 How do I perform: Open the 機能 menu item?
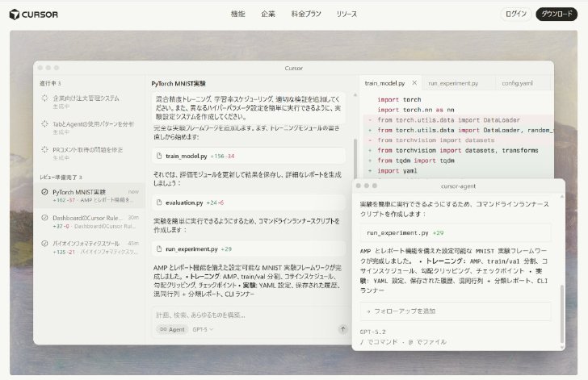click(237, 14)
